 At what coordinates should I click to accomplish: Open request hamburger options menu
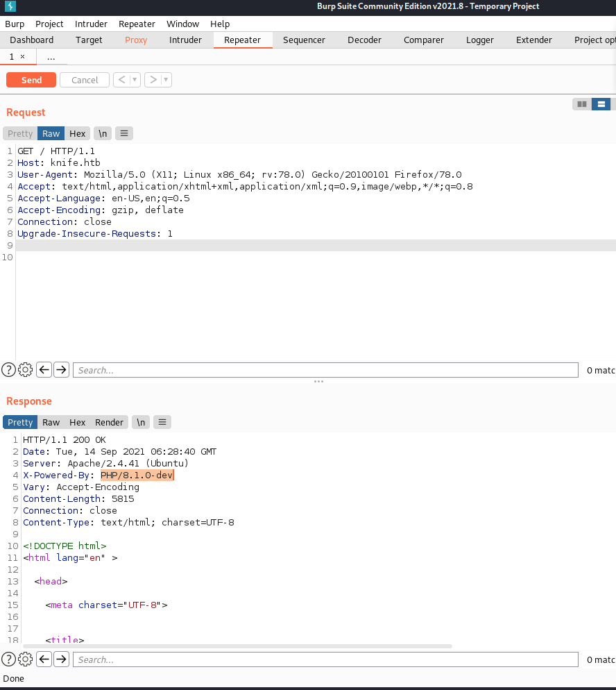124,134
